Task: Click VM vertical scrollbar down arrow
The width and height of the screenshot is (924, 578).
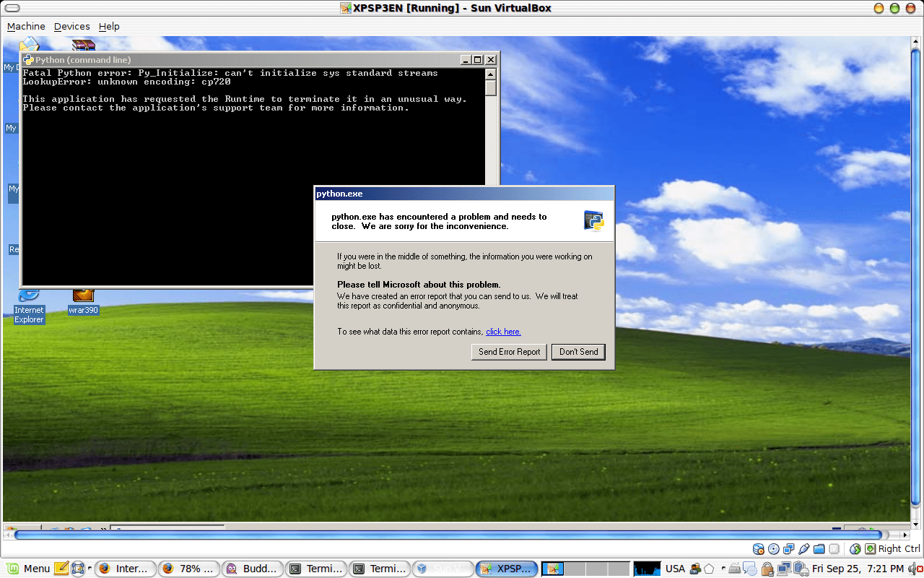Action: [917, 524]
